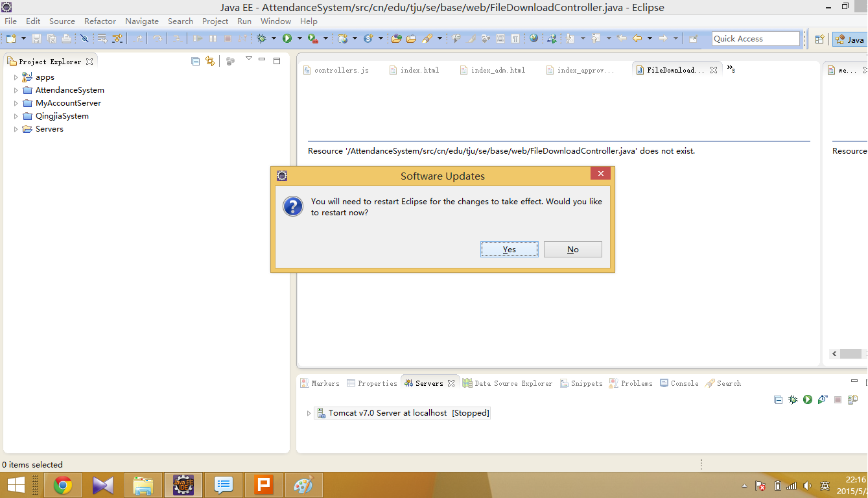
Task: Open dropdown arrow next to Run icon
Action: click(299, 39)
